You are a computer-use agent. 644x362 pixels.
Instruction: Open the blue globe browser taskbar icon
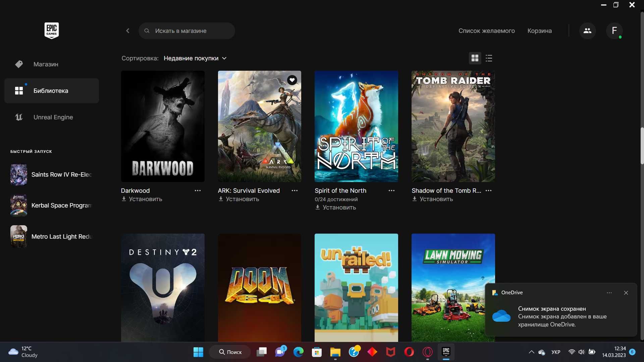[354, 352]
